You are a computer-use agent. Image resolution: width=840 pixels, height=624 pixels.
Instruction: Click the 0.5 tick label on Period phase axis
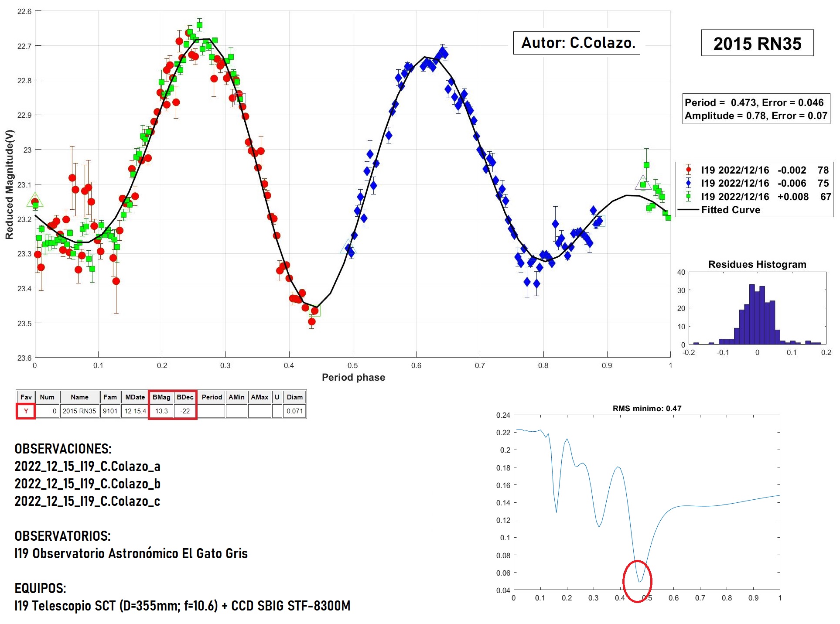point(352,365)
